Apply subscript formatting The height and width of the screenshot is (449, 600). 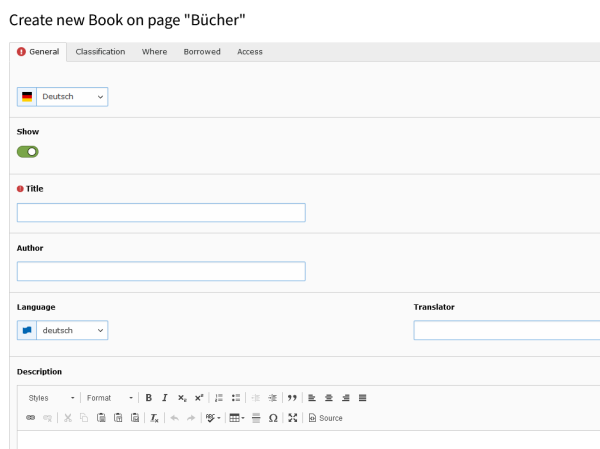[x=182, y=398]
